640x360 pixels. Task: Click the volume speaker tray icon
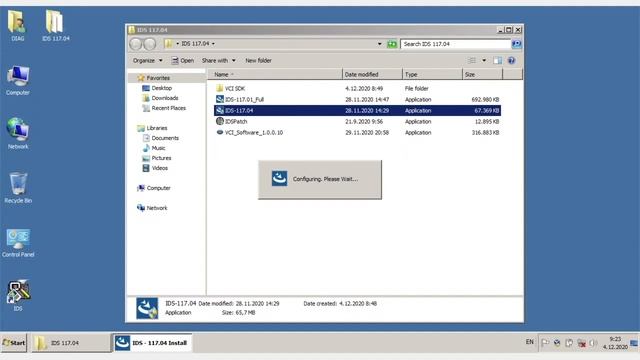tap(593, 343)
